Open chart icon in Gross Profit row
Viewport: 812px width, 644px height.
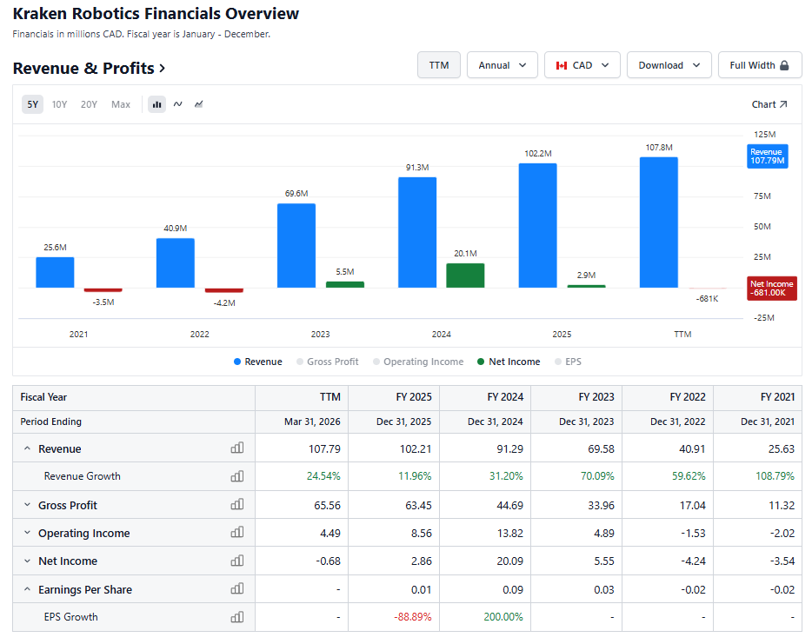coord(237,505)
